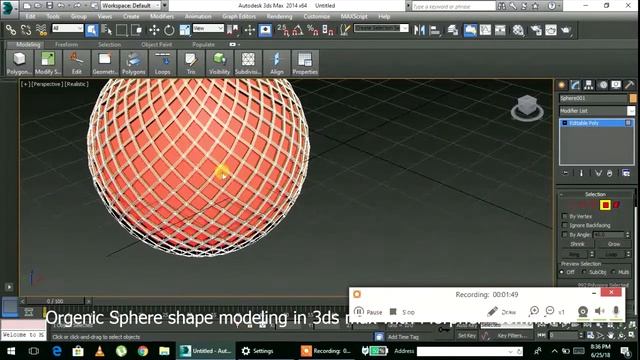
Task: Click Use Pivot Point Center icon
Action: [x=233, y=30]
